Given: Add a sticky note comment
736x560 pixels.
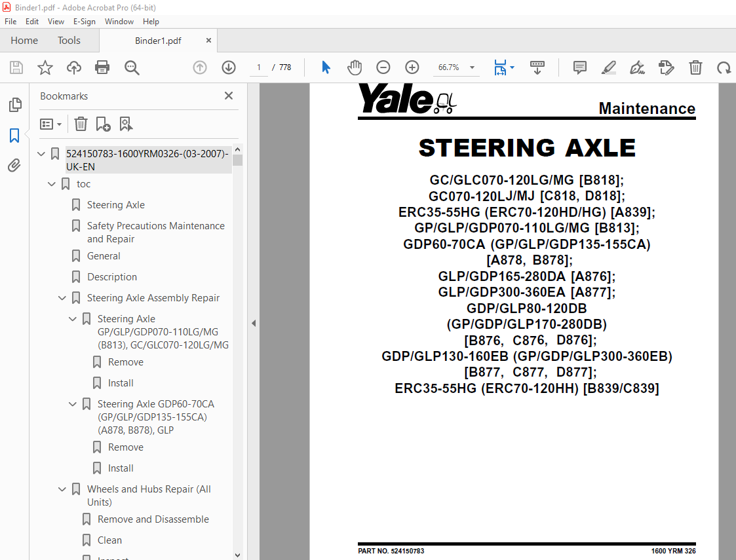Looking at the screenshot, I should pos(580,67).
